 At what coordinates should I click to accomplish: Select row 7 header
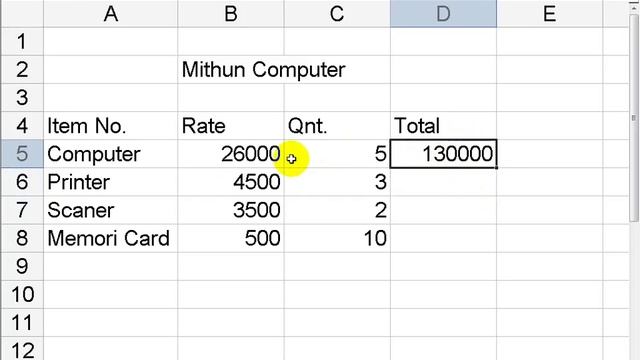22,210
